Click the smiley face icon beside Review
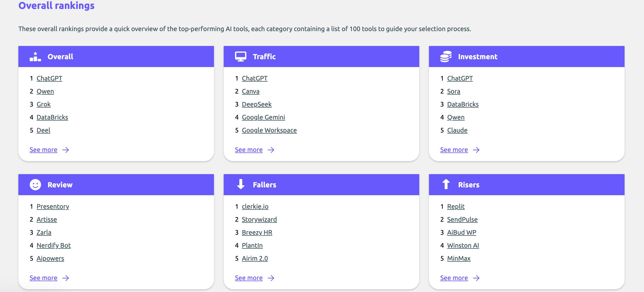The height and width of the screenshot is (292, 644). [35, 185]
